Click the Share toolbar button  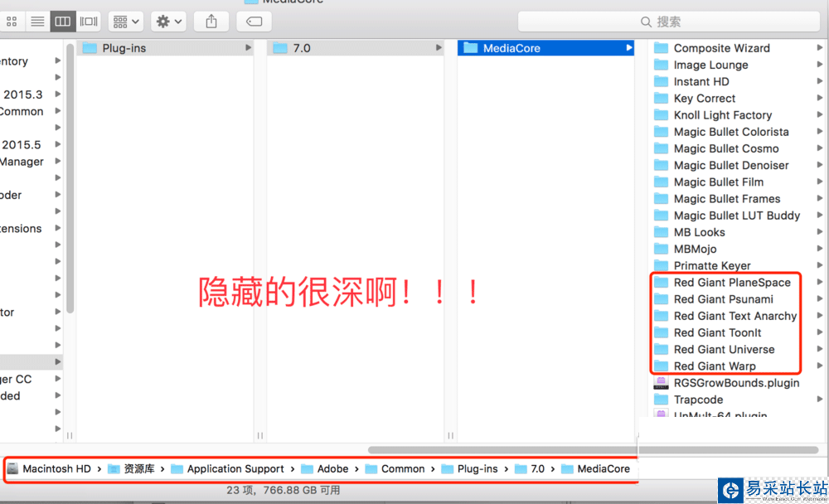[211, 22]
